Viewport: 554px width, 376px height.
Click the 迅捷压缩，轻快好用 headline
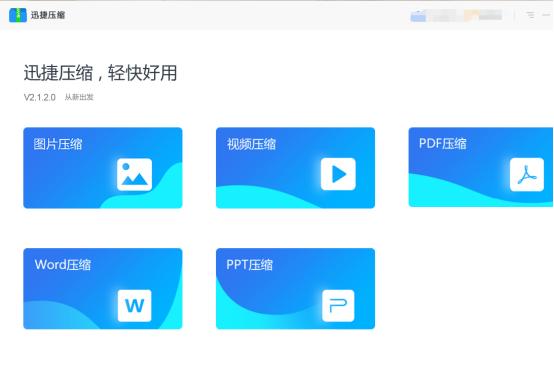pyautogui.click(x=100, y=73)
